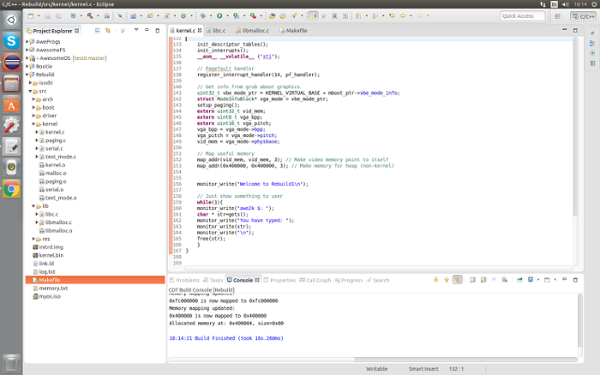Toggle Link with Editor in Project Explorer
Image resolution: width=600 pixels, height=375 pixels.
pyautogui.click(x=108, y=30)
